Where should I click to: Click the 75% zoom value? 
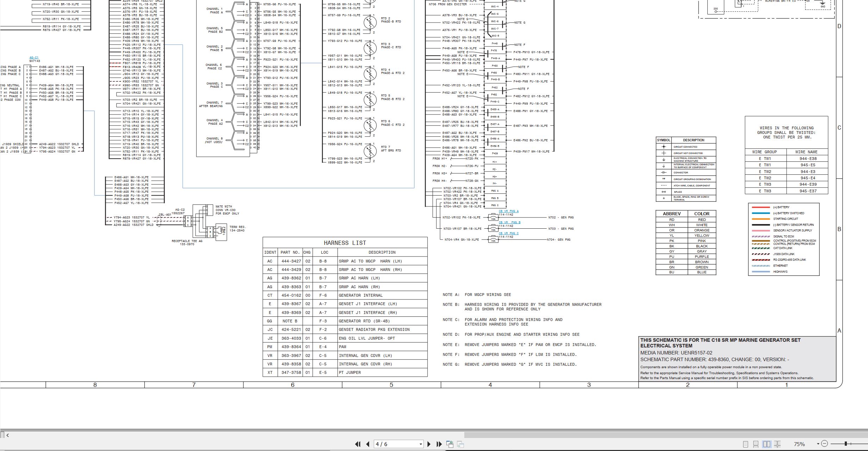(x=799, y=444)
